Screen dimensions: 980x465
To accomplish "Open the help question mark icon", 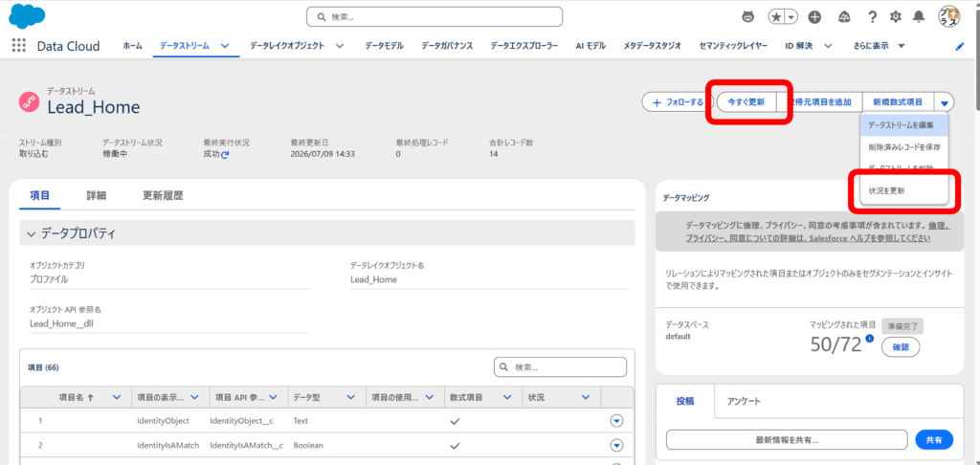I will [x=873, y=17].
